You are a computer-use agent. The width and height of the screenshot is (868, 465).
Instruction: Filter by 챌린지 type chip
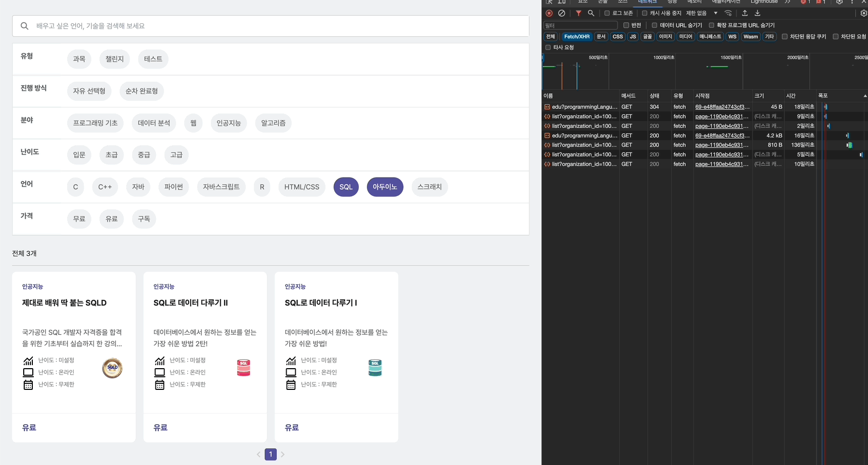(115, 59)
